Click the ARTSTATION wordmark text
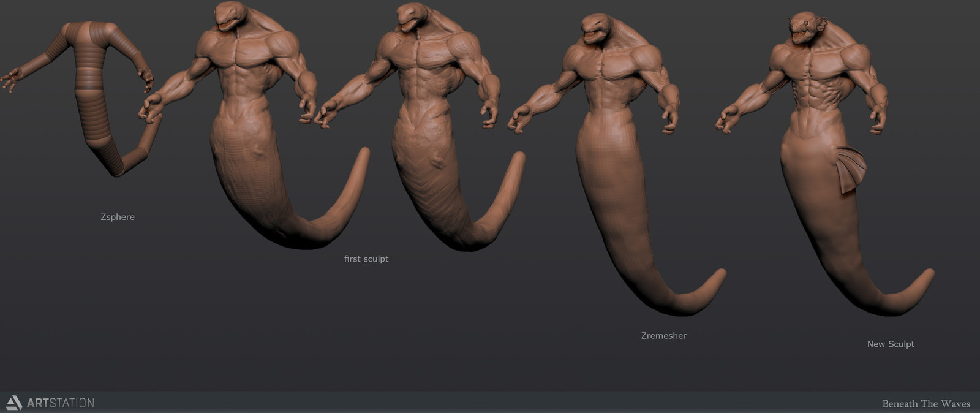 (x=61, y=403)
